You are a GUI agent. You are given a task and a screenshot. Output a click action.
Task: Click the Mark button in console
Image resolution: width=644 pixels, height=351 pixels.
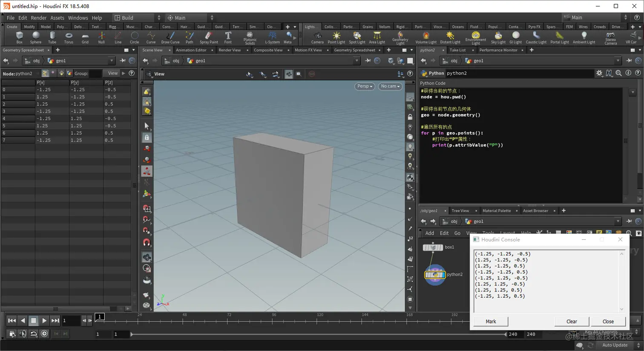(x=491, y=322)
